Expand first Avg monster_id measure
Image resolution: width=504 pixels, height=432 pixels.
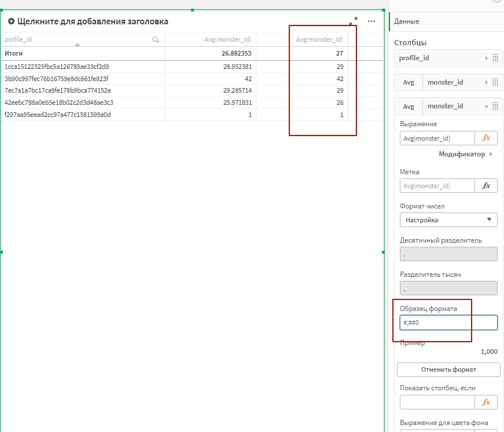point(486,82)
